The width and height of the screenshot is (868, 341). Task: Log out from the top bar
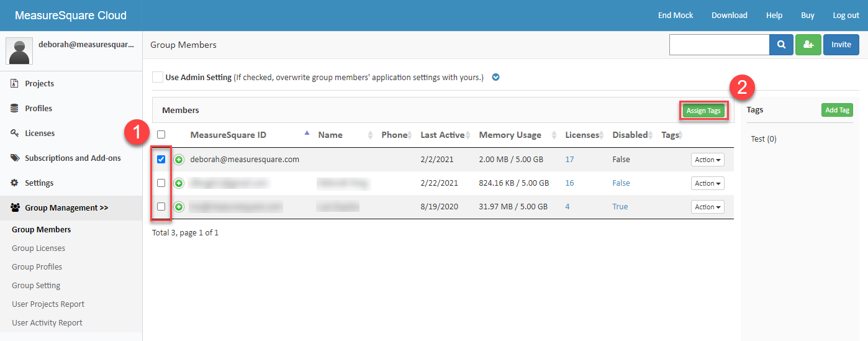[846, 15]
